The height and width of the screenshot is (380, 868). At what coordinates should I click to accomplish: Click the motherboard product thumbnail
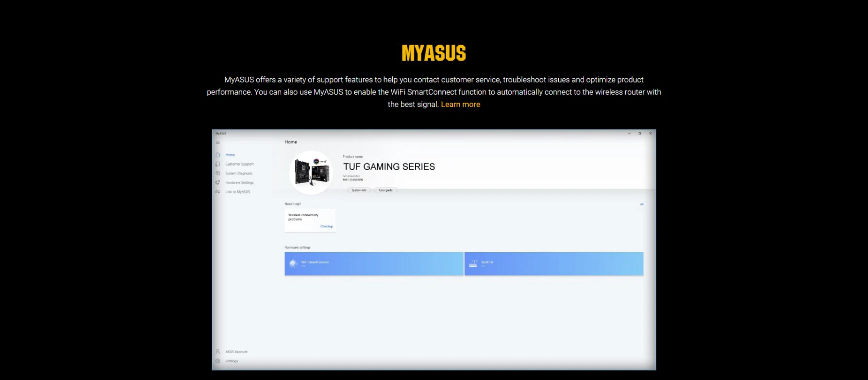311,173
